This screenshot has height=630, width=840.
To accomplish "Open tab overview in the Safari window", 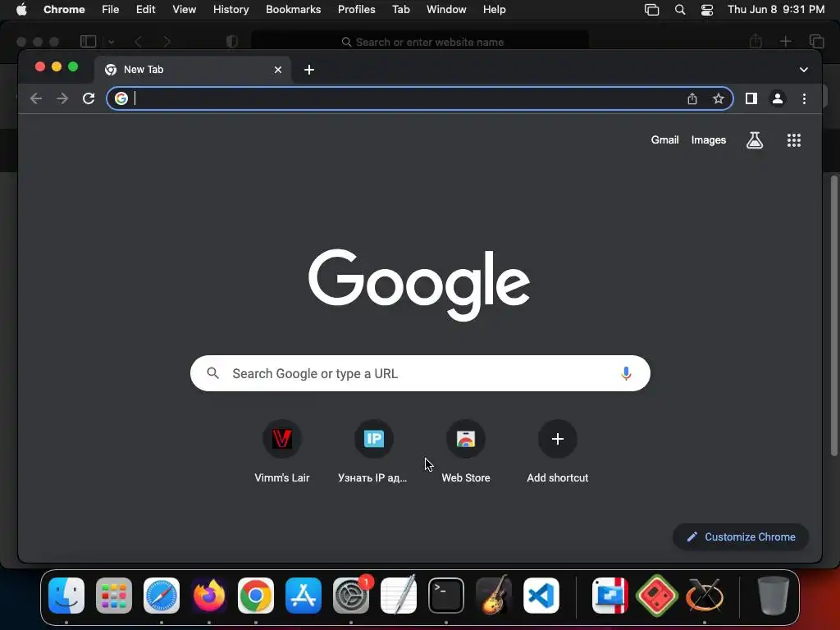I will (816, 41).
